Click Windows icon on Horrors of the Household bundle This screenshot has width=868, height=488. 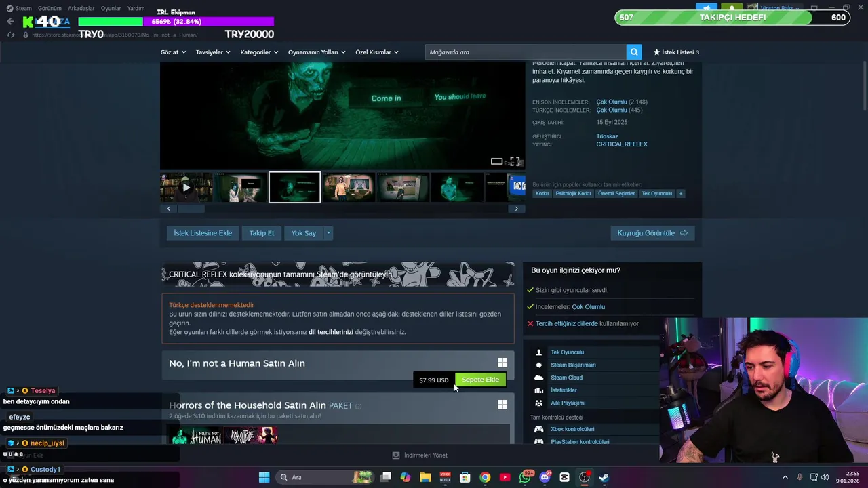[x=502, y=405]
